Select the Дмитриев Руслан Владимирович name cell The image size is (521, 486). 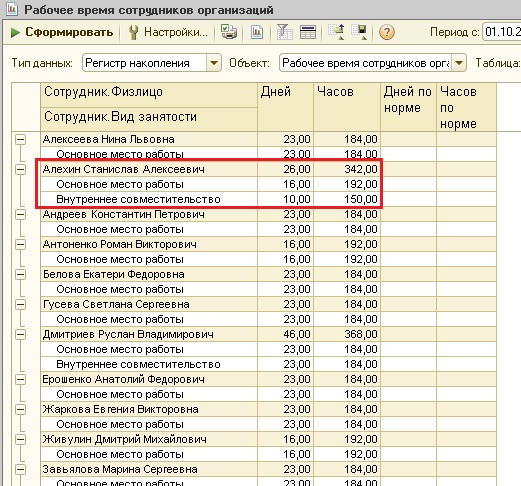tap(149, 334)
